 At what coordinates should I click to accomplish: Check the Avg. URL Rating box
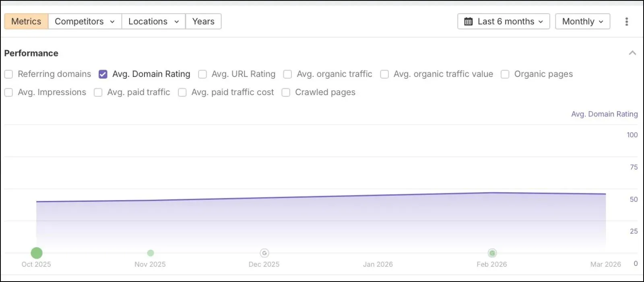click(x=202, y=74)
